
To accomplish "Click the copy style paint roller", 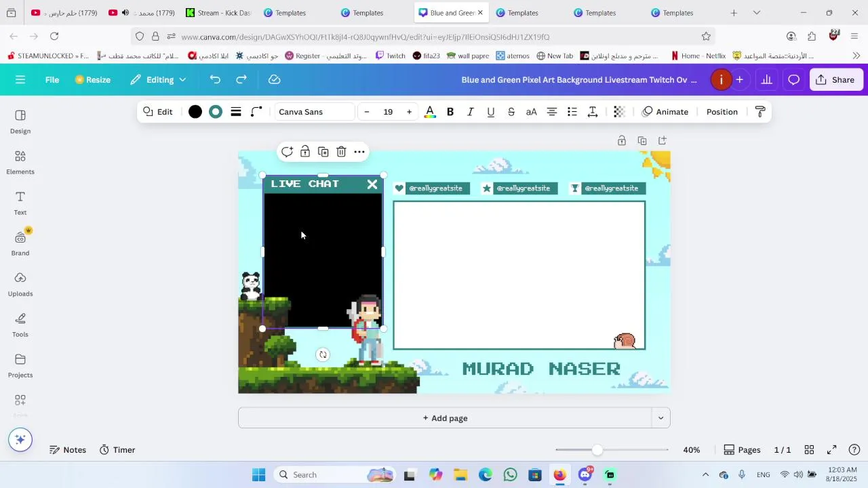I will 760,112.
